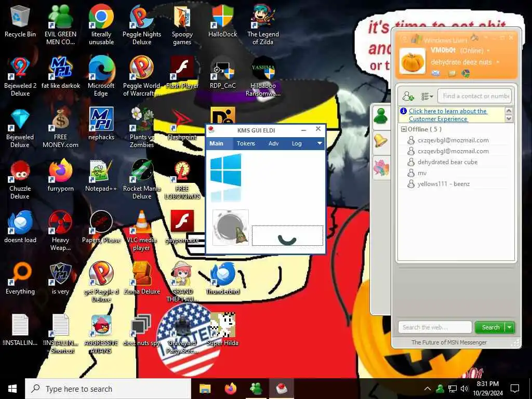The width and height of the screenshot is (532, 399).
Task: Open Customer Experience link in Messenger
Action: click(448, 115)
